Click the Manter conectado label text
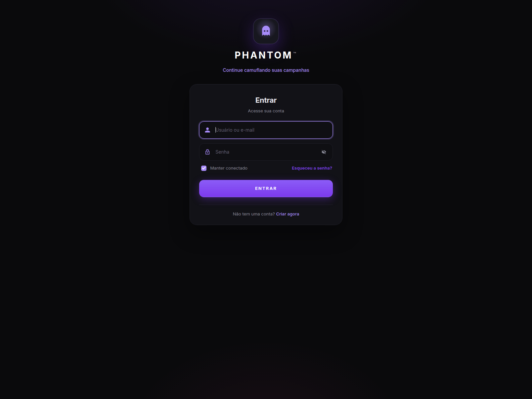Image resolution: width=532 pixels, height=399 pixels. [x=229, y=168]
